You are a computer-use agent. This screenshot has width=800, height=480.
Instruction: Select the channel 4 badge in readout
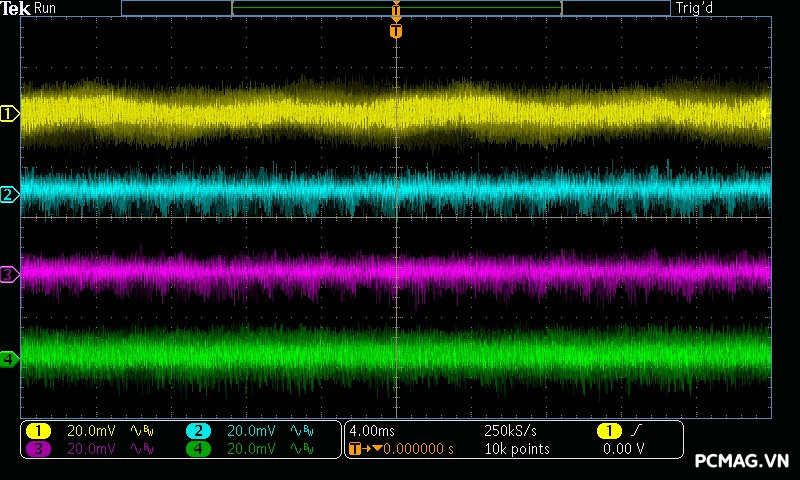click(198, 449)
